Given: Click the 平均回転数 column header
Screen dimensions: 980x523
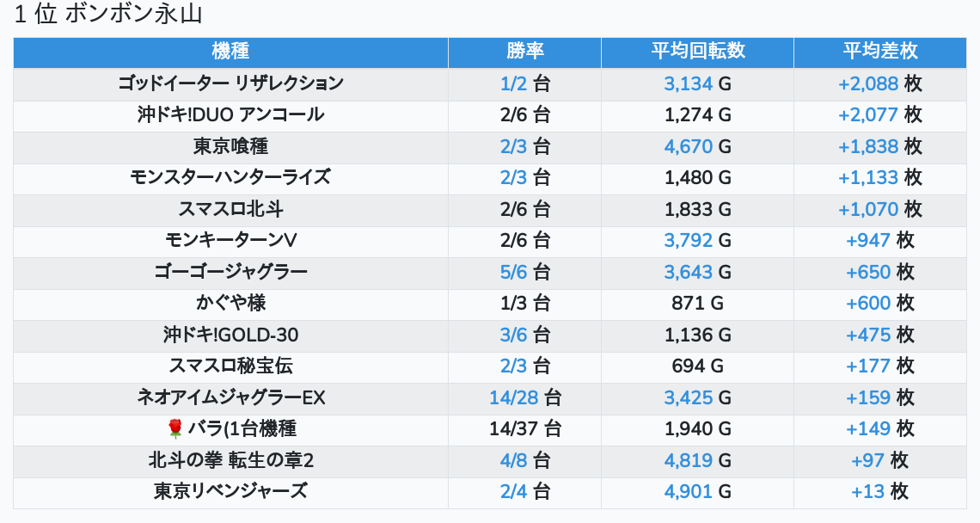Looking at the screenshot, I should click(x=697, y=52).
